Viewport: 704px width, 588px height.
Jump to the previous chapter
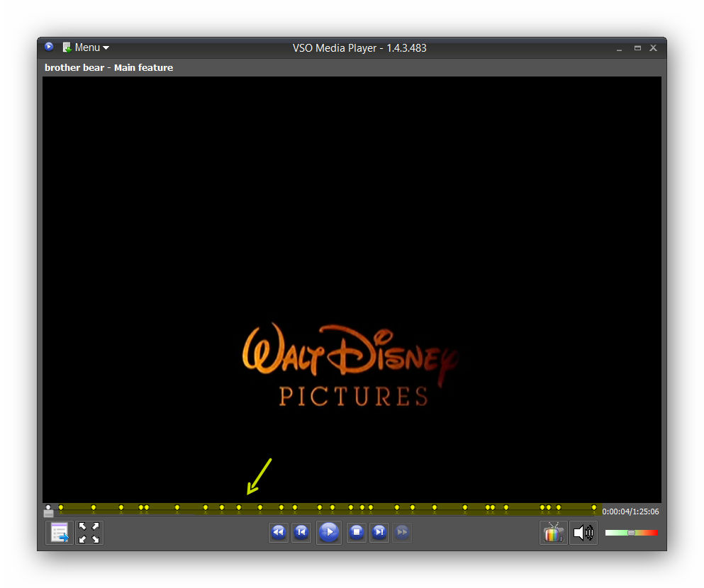pyautogui.click(x=301, y=532)
